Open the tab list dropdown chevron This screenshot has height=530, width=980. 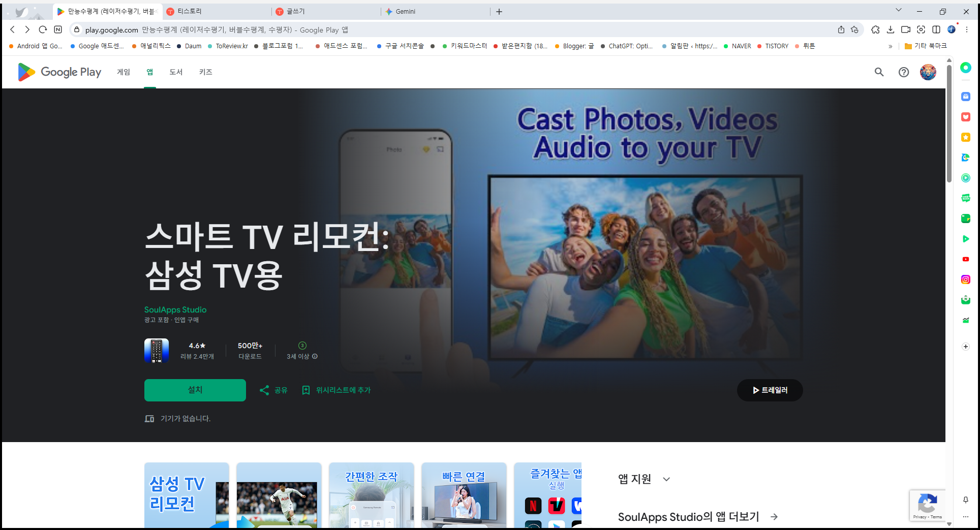tap(899, 10)
